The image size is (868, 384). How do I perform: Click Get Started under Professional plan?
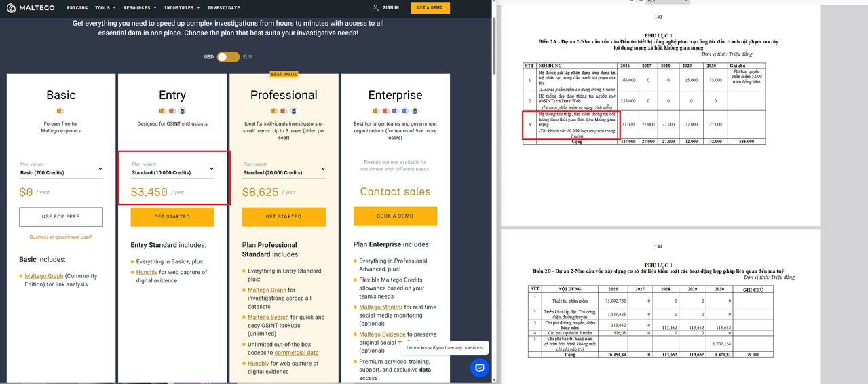tap(284, 216)
